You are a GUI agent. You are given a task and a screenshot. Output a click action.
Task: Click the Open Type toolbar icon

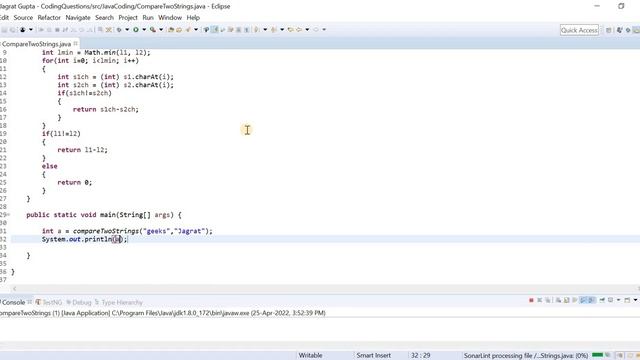click(x=206, y=30)
